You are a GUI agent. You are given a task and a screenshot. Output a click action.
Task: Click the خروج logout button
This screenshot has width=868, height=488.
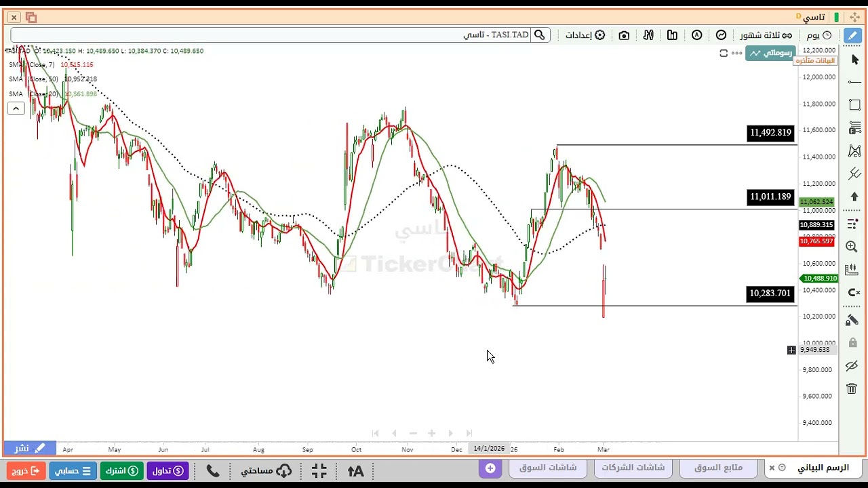tap(26, 470)
